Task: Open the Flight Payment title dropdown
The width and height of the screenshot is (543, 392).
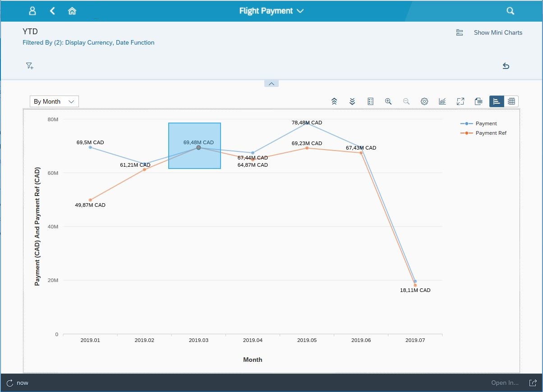Action: pyautogui.click(x=271, y=10)
